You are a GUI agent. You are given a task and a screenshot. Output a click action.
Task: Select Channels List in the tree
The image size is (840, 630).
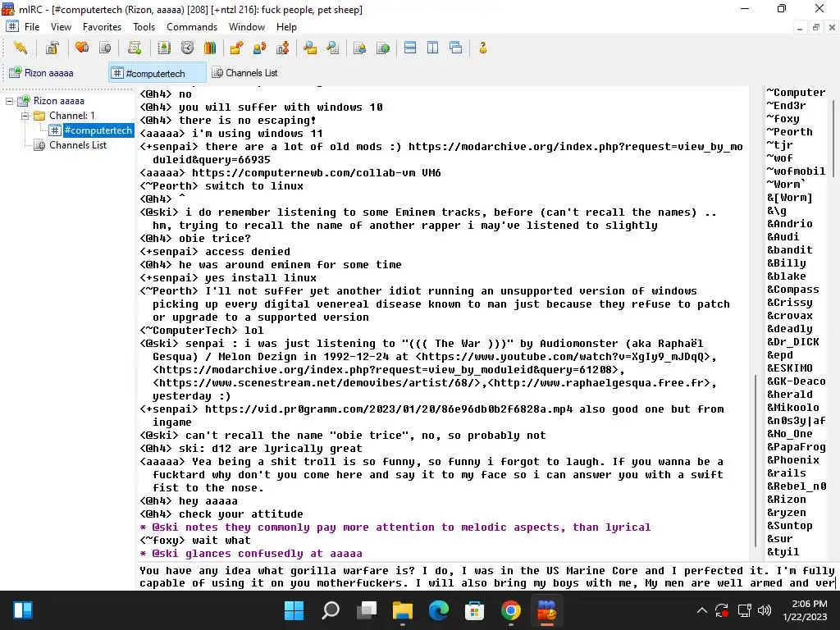click(78, 145)
